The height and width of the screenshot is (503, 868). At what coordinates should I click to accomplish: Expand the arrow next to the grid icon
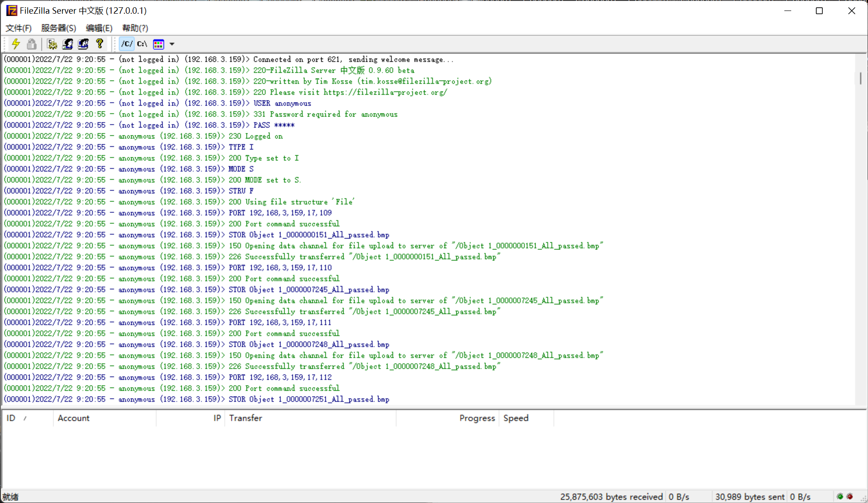click(172, 44)
